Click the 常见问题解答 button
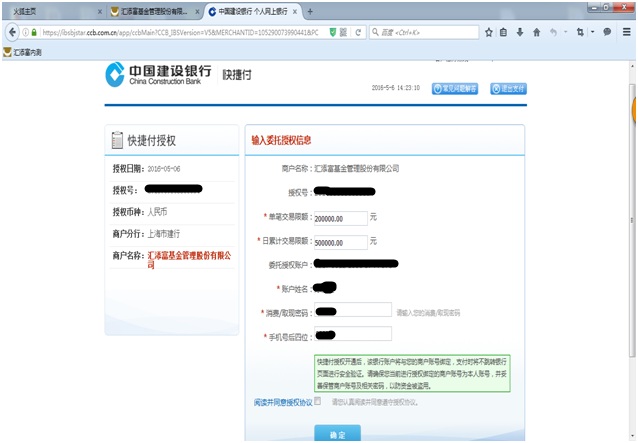 point(456,88)
